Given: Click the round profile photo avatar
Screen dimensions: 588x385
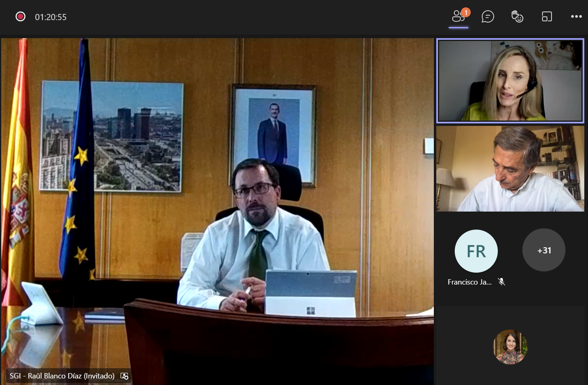Looking at the screenshot, I should point(510,347).
